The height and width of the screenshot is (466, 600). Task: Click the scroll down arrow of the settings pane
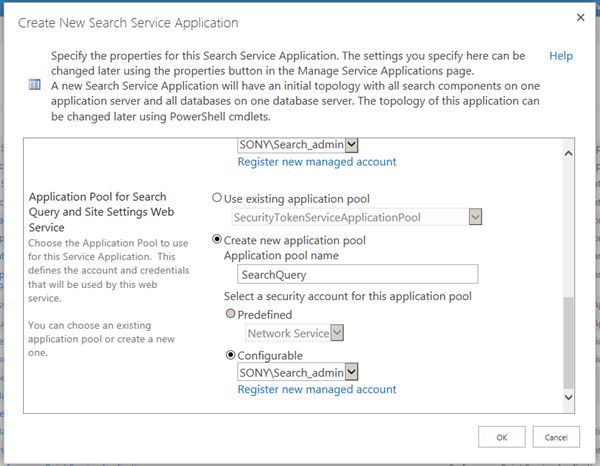pyautogui.click(x=569, y=397)
